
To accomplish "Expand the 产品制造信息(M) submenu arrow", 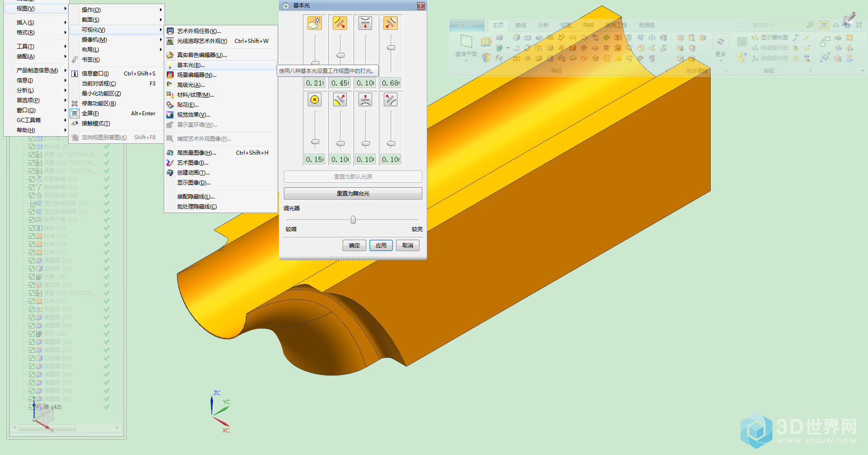I will click(65, 71).
